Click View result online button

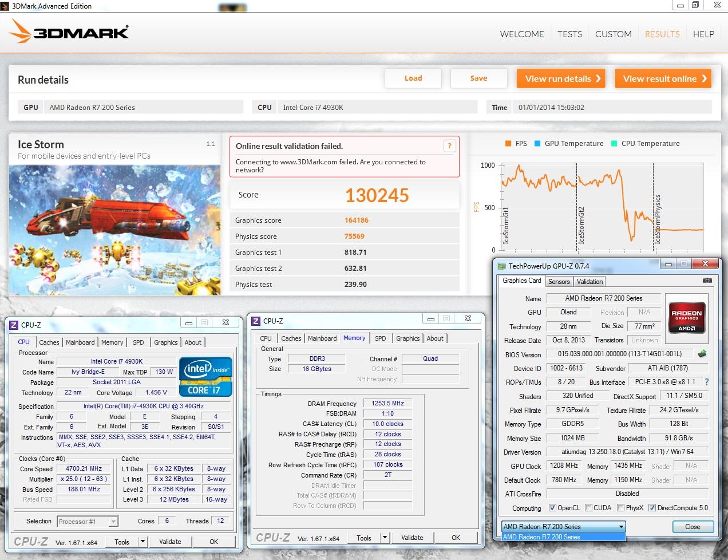click(663, 78)
